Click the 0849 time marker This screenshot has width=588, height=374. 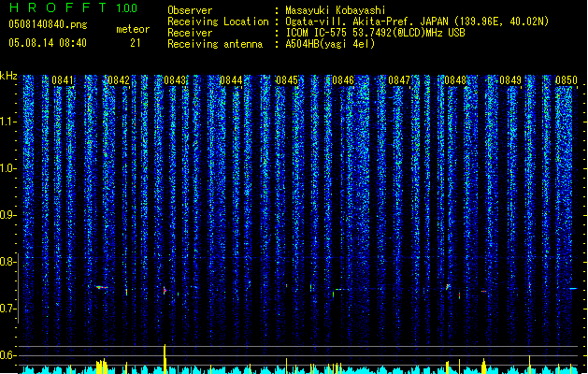pos(510,80)
